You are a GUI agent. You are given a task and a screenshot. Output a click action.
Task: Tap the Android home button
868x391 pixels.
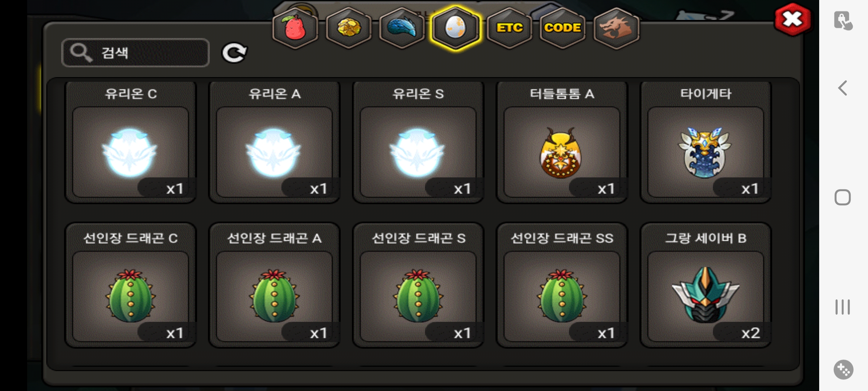point(843,197)
